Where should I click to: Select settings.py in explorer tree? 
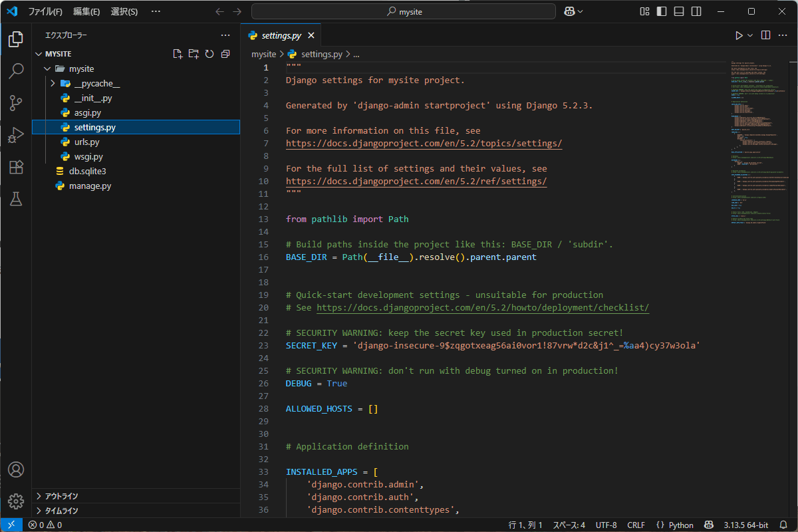tap(136, 127)
